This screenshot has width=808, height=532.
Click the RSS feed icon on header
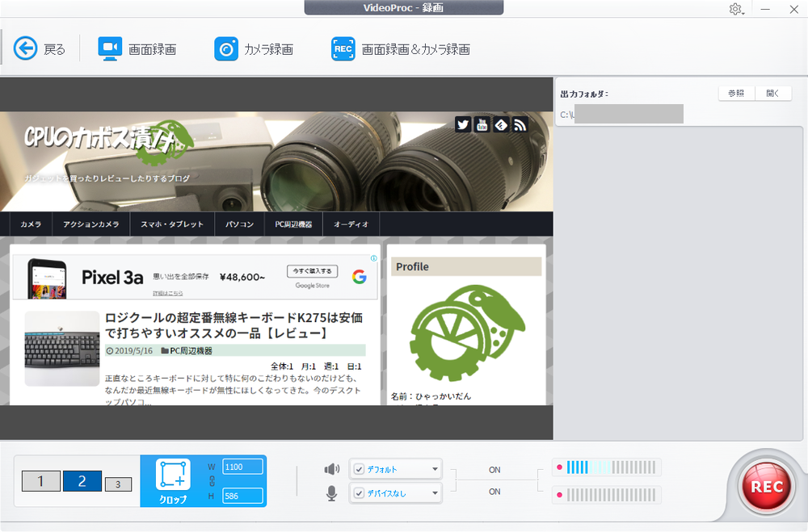520,124
